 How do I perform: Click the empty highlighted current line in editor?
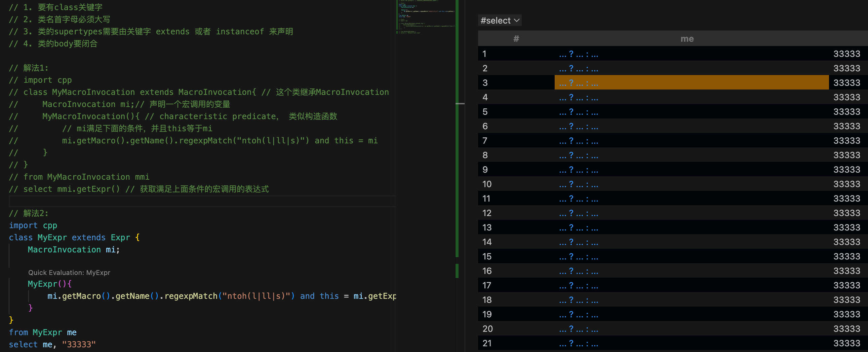(202, 201)
